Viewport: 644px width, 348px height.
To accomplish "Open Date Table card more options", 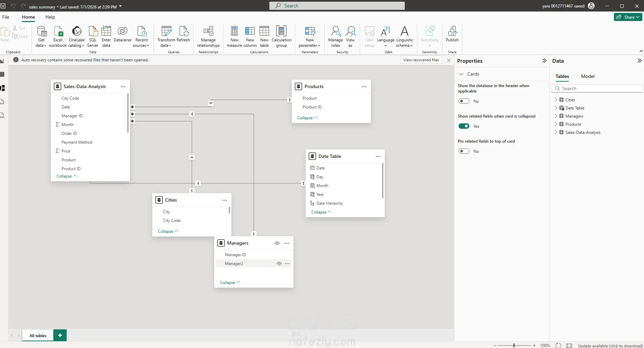I will [x=378, y=157].
